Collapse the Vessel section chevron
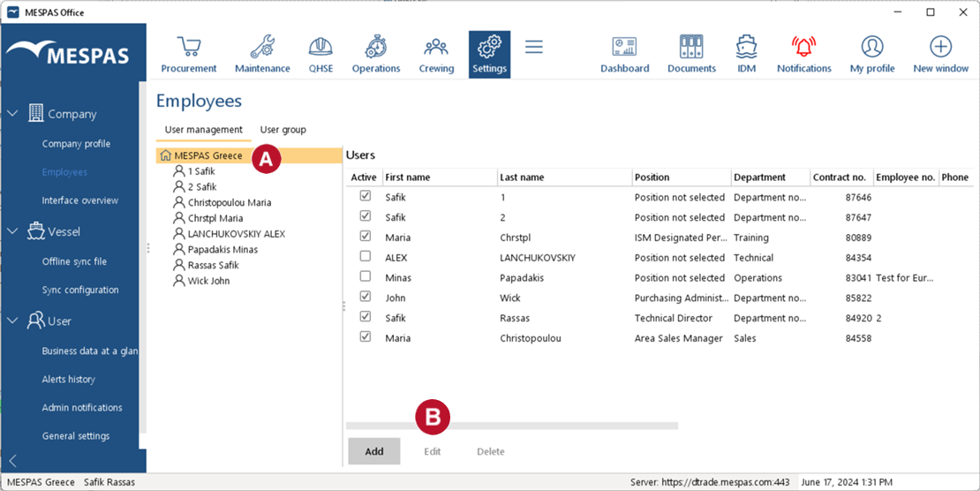Viewport: 980px width, 491px height. tap(13, 231)
